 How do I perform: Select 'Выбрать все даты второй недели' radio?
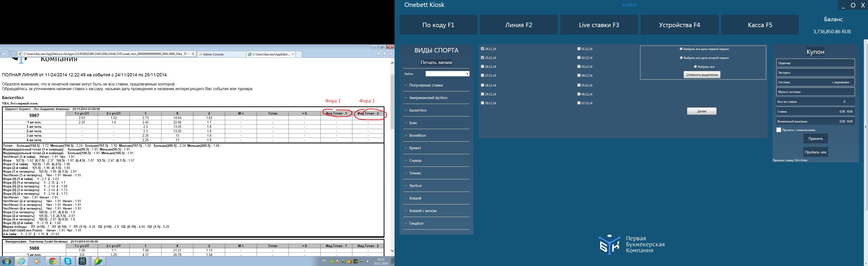click(681, 58)
